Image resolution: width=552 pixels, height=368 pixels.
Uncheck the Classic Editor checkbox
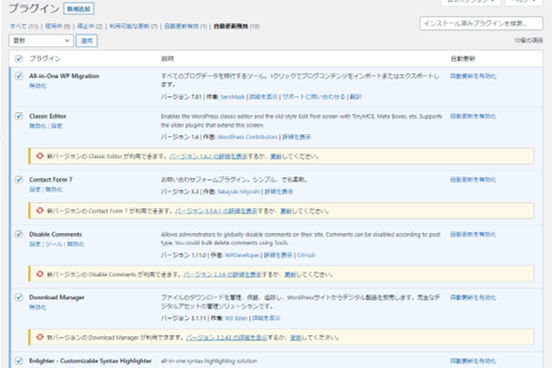tap(19, 116)
